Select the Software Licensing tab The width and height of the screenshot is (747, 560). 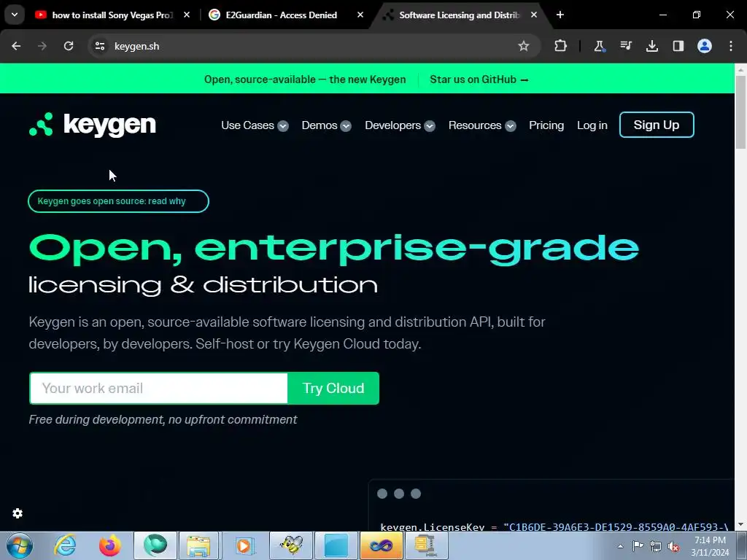pos(459,15)
